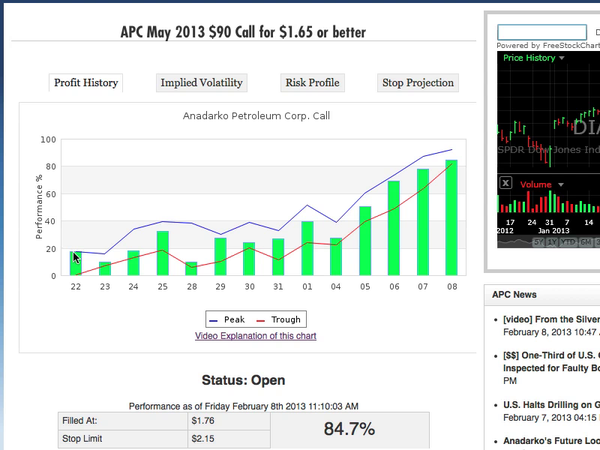Click the 'Performance as of Friday February 8th' line
Viewport: 600px width, 450px height.
click(x=243, y=406)
